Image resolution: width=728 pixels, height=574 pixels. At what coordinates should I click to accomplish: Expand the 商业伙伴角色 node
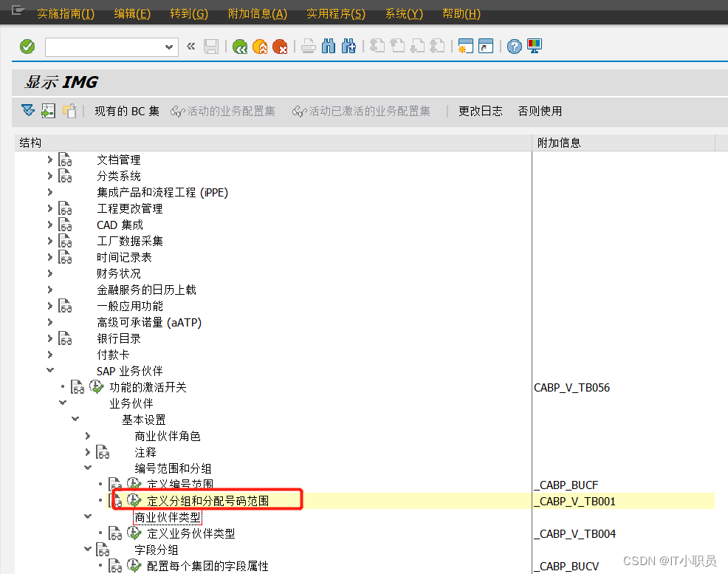(88, 436)
